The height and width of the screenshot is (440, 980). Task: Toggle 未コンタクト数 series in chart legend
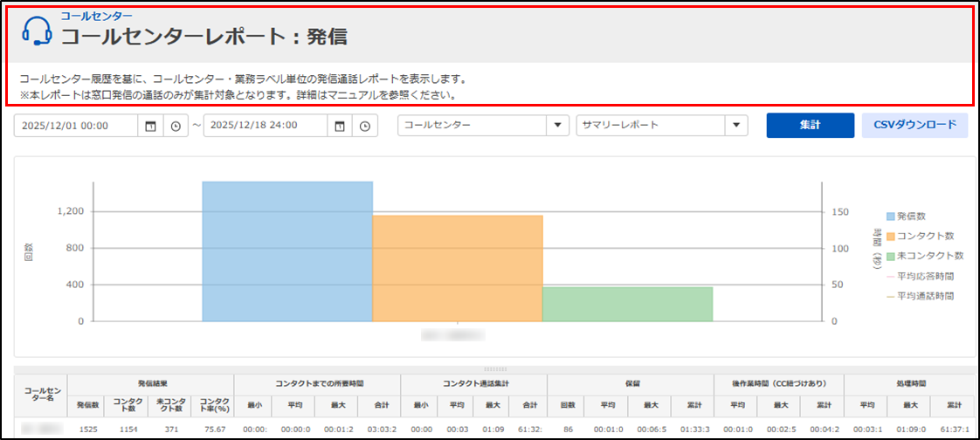[x=924, y=256]
